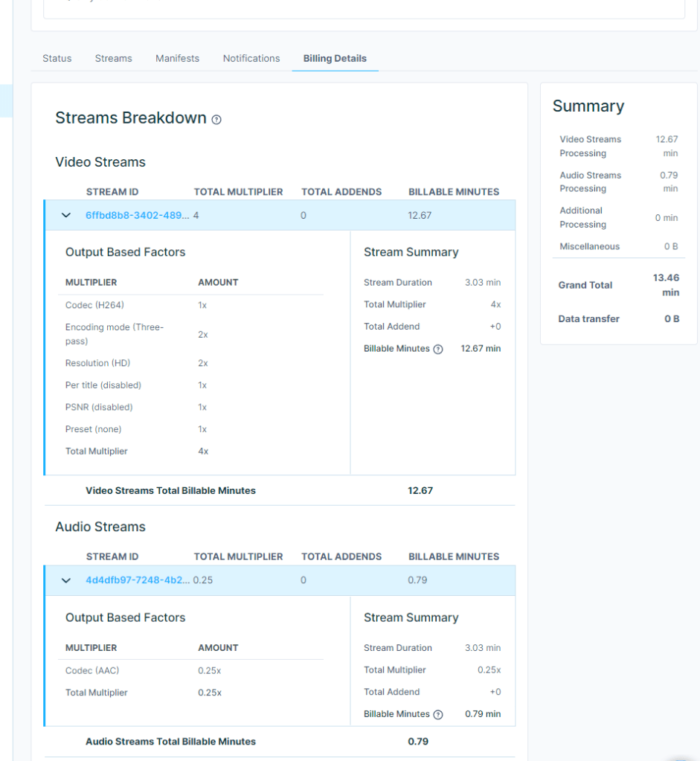This screenshot has height=761, width=700.
Task: Click audio TOTAL ADDENDS column header
Action: 341,556
